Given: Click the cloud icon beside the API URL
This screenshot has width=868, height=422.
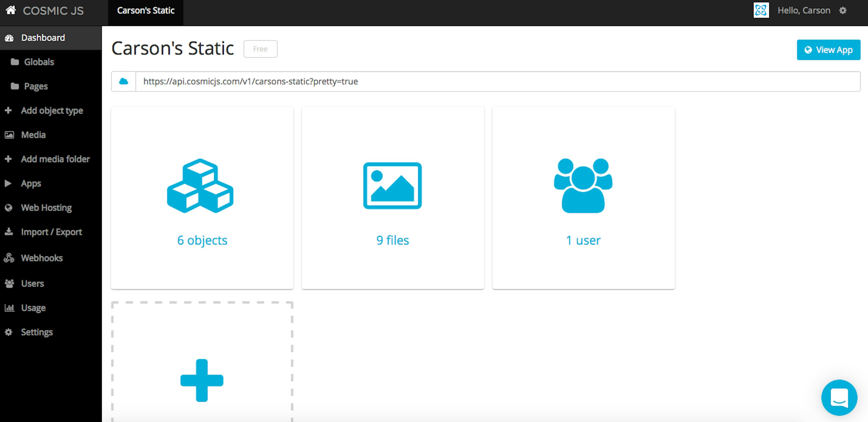Looking at the screenshot, I should [124, 81].
